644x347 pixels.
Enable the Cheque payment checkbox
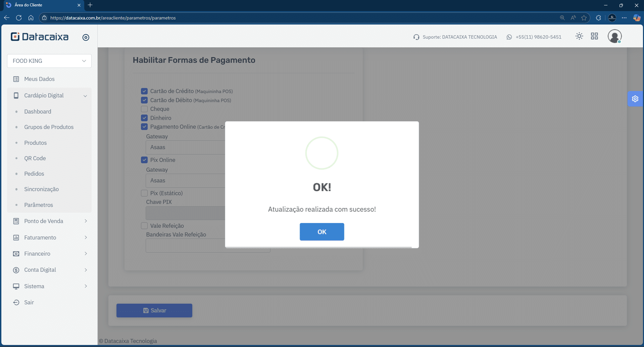(x=144, y=109)
